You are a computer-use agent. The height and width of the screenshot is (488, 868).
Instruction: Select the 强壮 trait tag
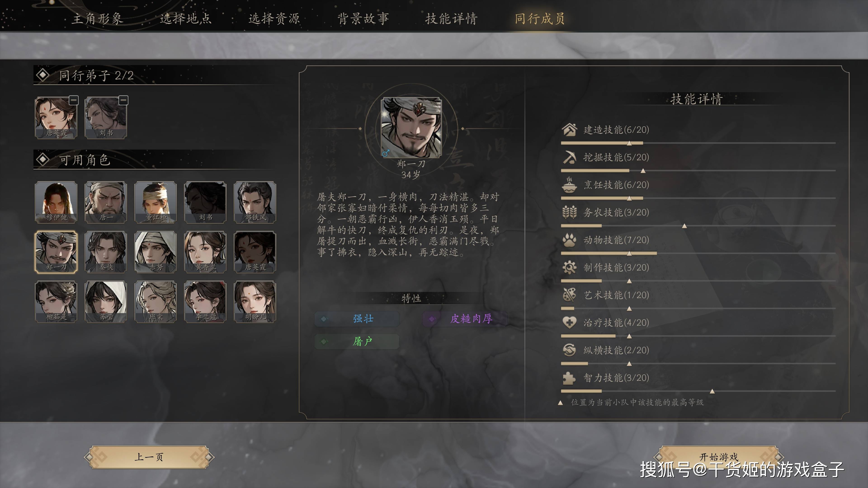click(357, 319)
